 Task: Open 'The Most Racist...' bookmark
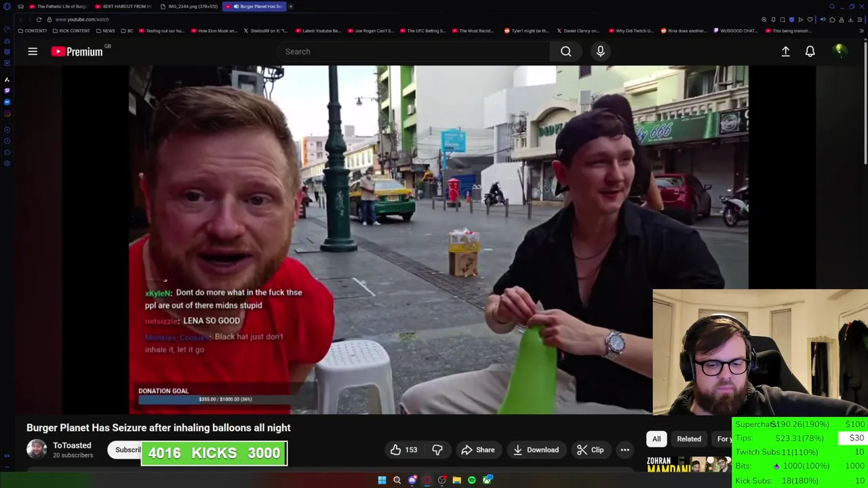point(473,30)
